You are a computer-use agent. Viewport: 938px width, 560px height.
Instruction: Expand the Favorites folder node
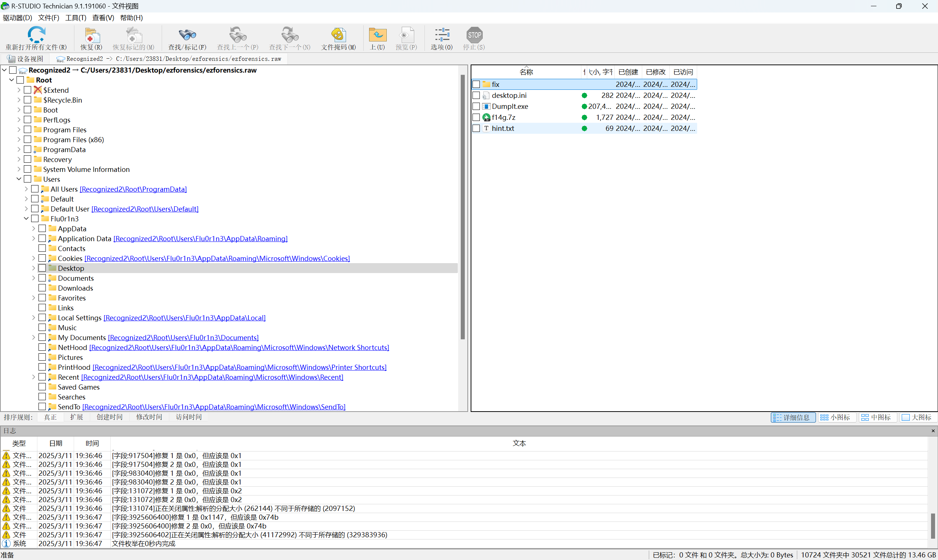click(34, 298)
